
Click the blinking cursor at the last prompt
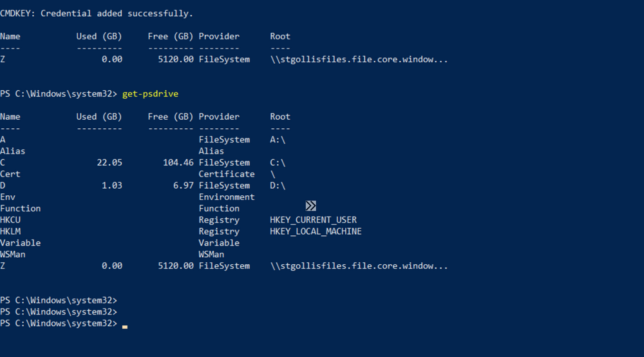(x=125, y=327)
